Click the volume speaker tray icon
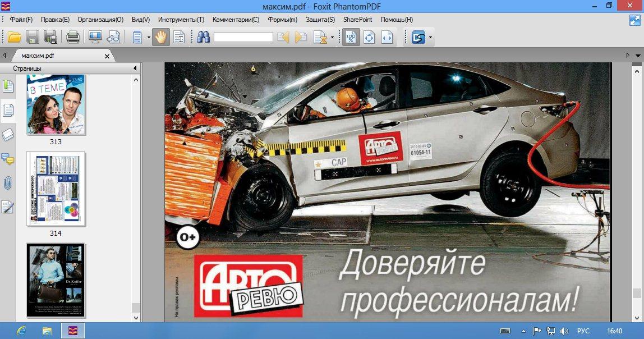Screen dimensions: 644x339 click(x=564, y=331)
